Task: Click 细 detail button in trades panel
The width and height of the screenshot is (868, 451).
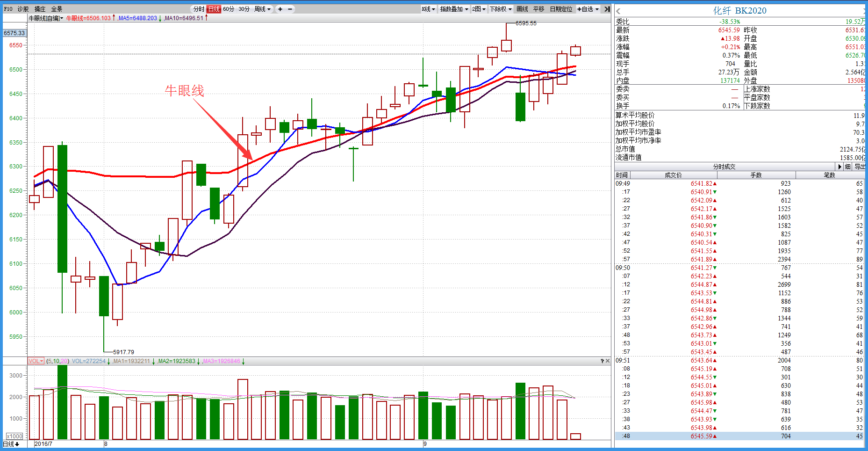Action: pos(848,167)
